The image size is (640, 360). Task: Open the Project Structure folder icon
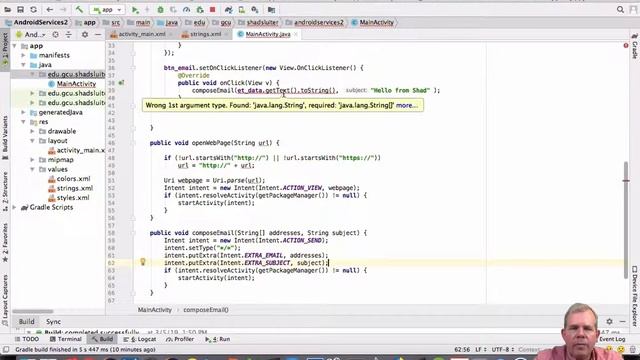(x=271, y=9)
